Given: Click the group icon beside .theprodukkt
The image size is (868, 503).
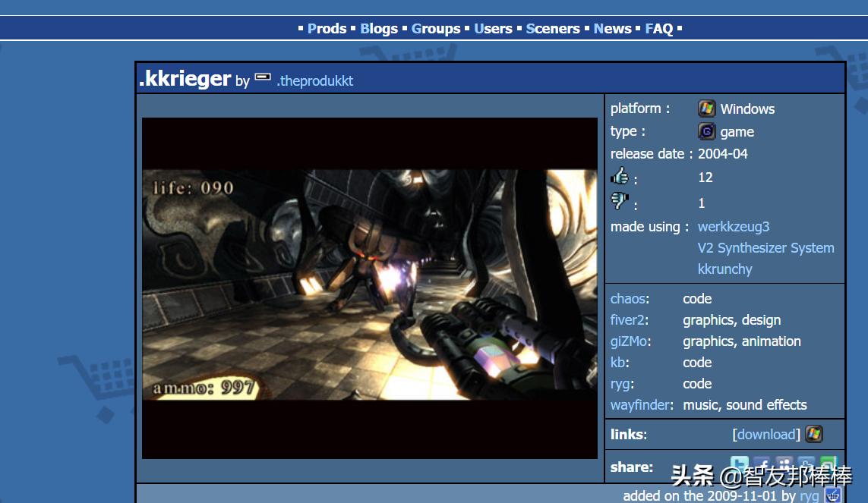Looking at the screenshot, I should [x=263, y=77].
